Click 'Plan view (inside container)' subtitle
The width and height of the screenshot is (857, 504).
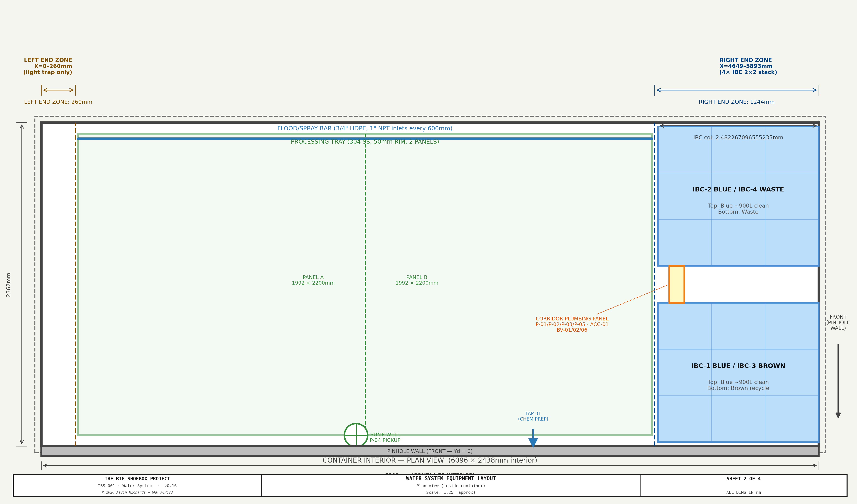point(451,486)
